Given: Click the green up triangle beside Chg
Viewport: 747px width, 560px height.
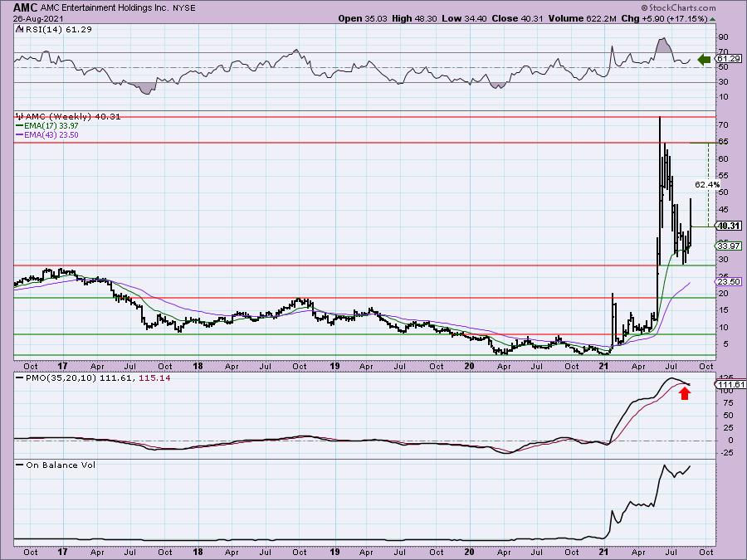Looking at the screenshot, I should [x=712, y=19].
